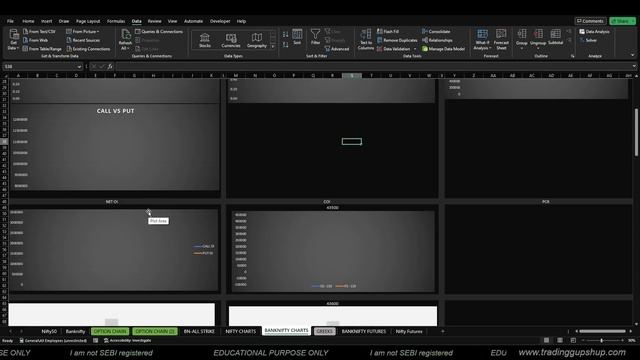The width and height of the screenshot is (640, 360).
Task: Open Queries & Connections pane
Action: 159,31
